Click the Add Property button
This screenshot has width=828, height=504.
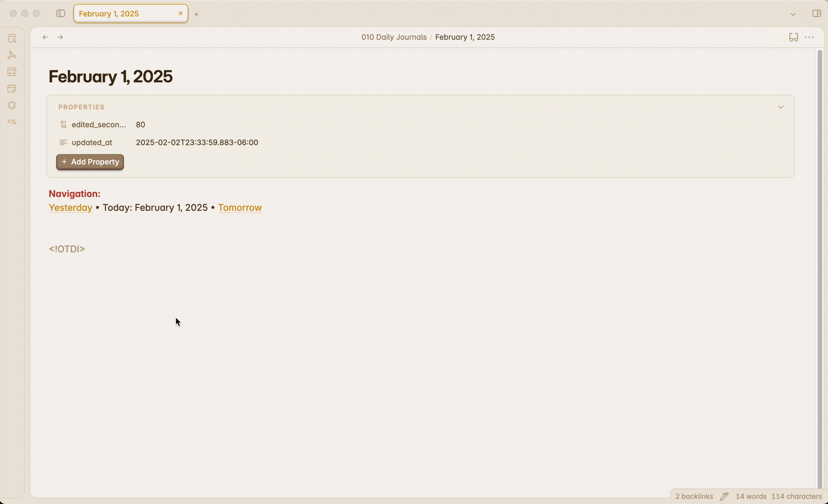pos(90,162)
